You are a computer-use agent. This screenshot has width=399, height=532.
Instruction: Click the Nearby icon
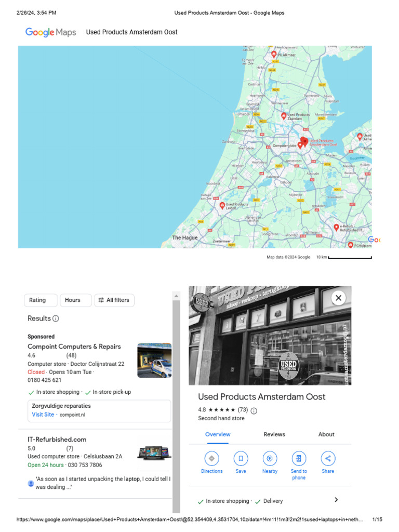pyautogui.click(x=270, y=458)
